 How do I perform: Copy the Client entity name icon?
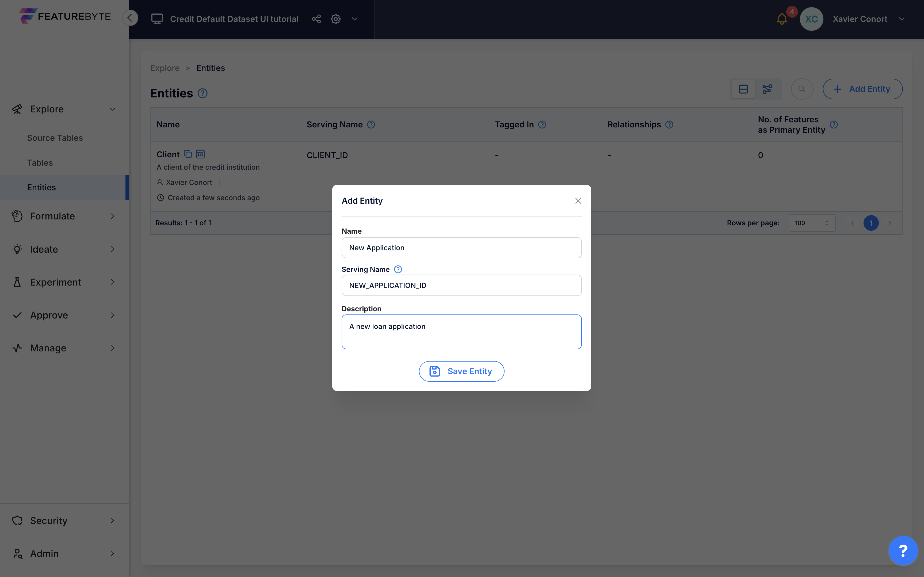(x=188, y=154)
